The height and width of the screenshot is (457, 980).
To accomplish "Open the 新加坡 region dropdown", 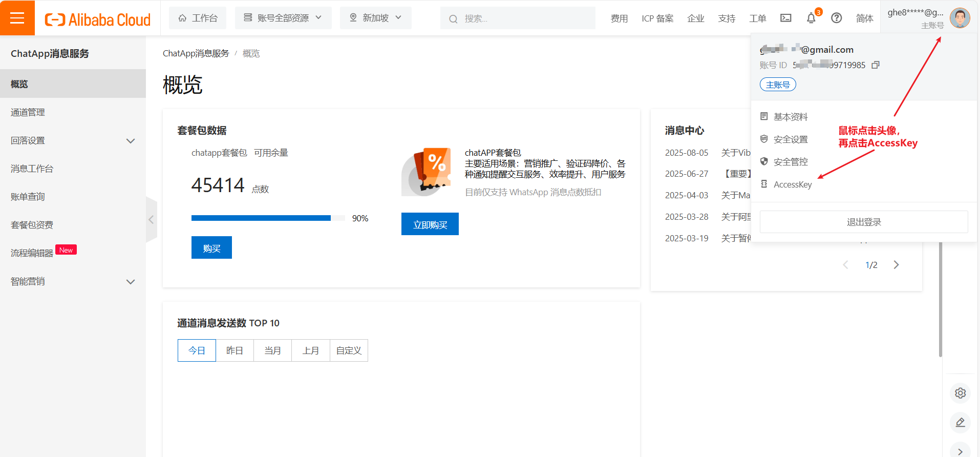I will tap(375, 18).
